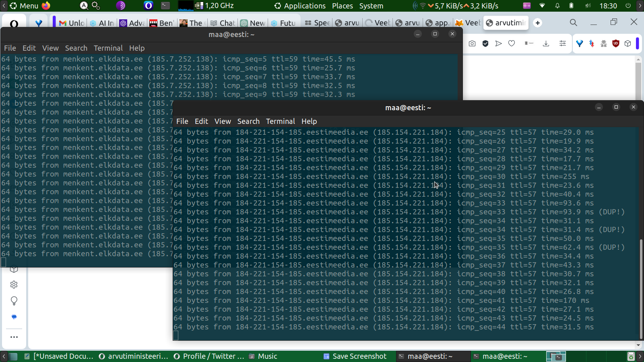Screen dimensions: 644x362
Task: Open the sidebar three-dots more menu
Action: (x=14, y=337)
